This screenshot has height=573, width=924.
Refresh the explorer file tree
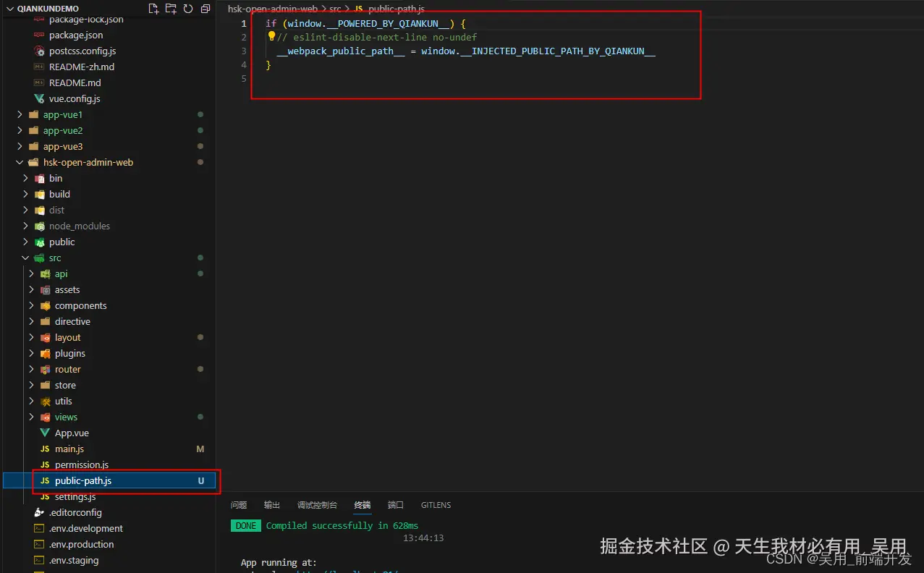187,8
